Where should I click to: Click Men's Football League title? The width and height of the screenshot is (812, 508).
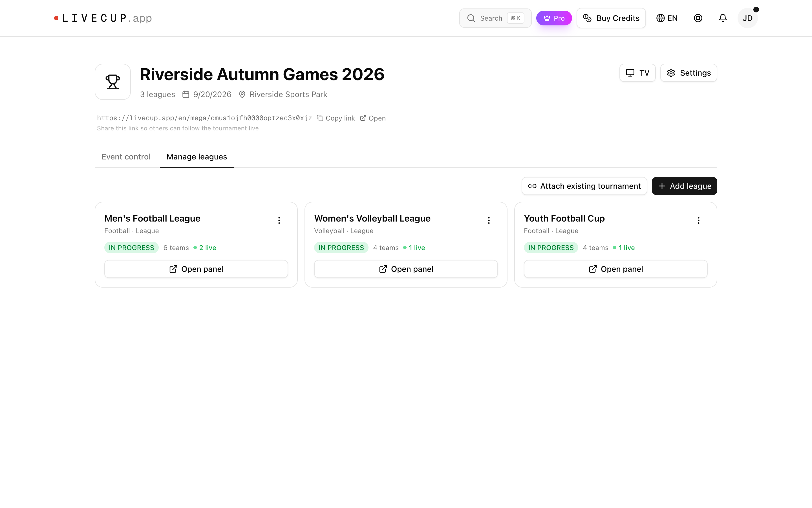pyautogui.click(x=152, y=218)
